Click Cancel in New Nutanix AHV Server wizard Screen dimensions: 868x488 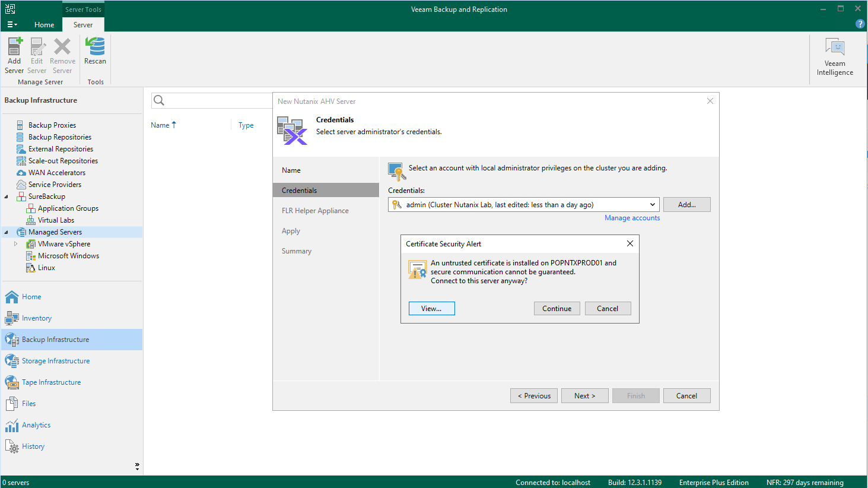[x=686, y=396]
